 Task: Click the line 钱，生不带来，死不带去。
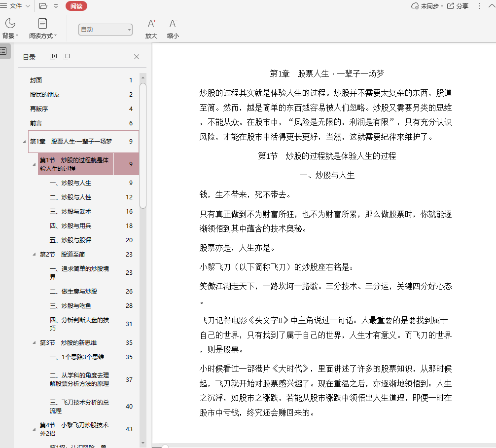[x=246, y=194]
